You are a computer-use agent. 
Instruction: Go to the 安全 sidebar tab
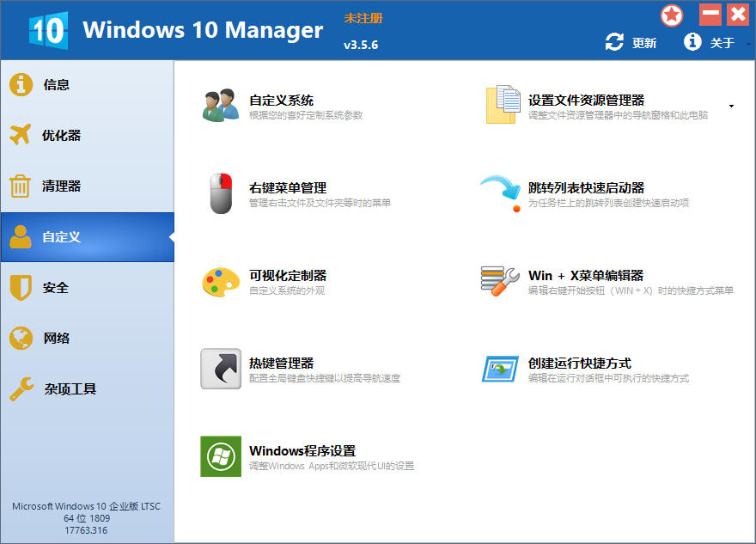pyautogui.click(x=56, y=288)
